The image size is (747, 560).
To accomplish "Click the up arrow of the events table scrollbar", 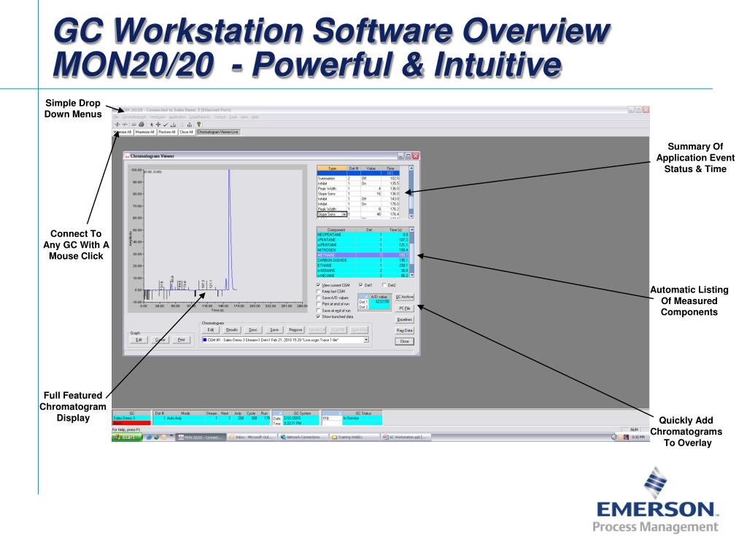I will click(411, 168).
